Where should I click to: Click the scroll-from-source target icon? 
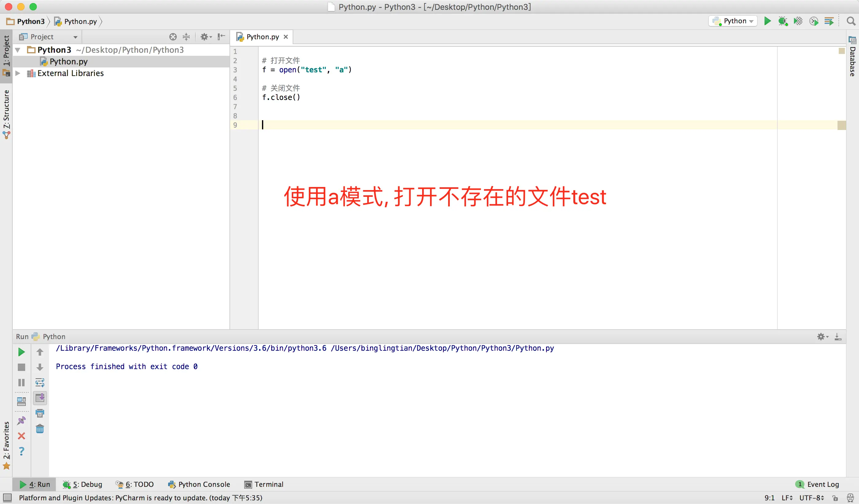click(173, 37)
